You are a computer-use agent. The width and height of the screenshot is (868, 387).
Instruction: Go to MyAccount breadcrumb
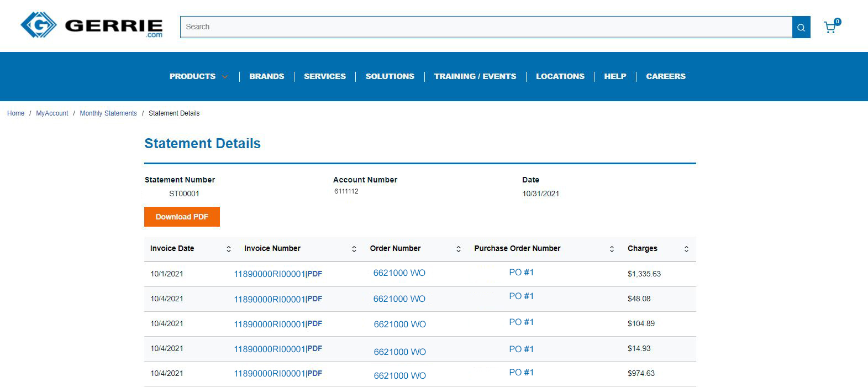[x=52, y=113]
